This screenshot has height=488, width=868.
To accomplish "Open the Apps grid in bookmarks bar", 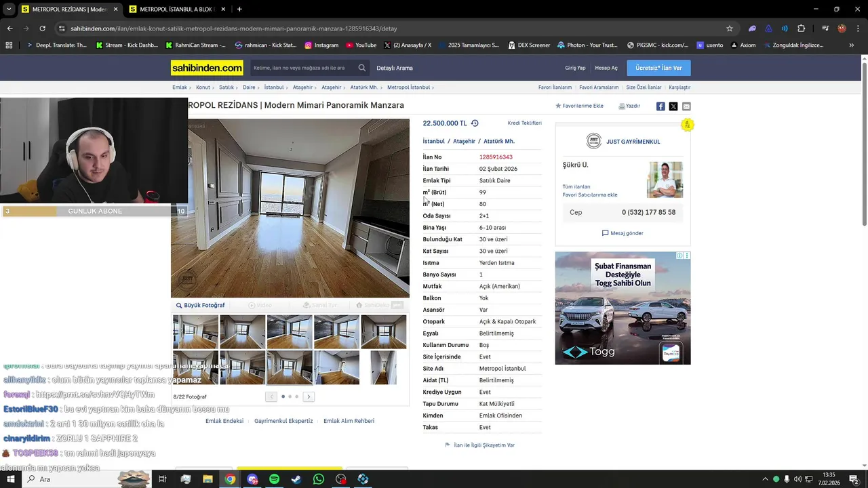I will pyautogui.click(x=9, y=45).
